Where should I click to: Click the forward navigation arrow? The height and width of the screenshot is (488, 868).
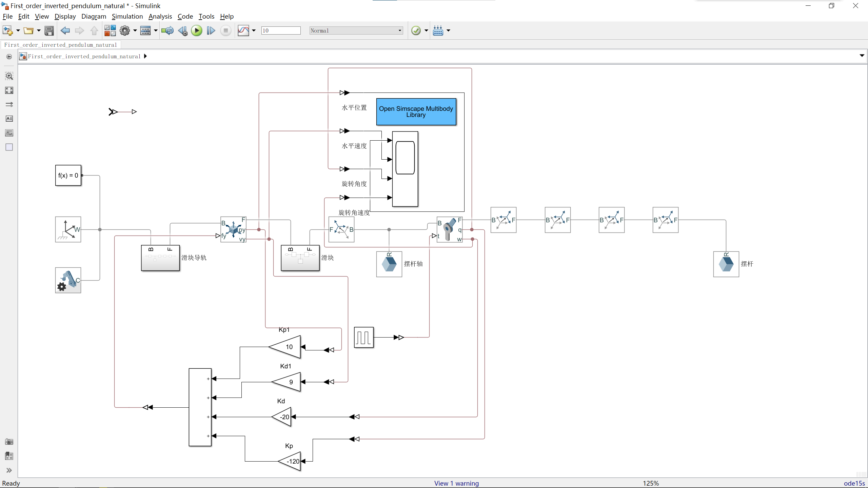pyautogui.click(x=79, y=30)
